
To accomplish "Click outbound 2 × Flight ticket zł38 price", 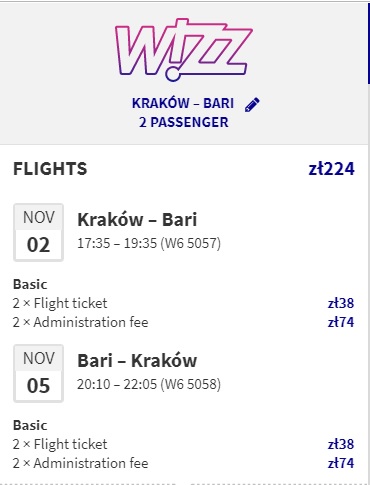I will click(341, 303).
